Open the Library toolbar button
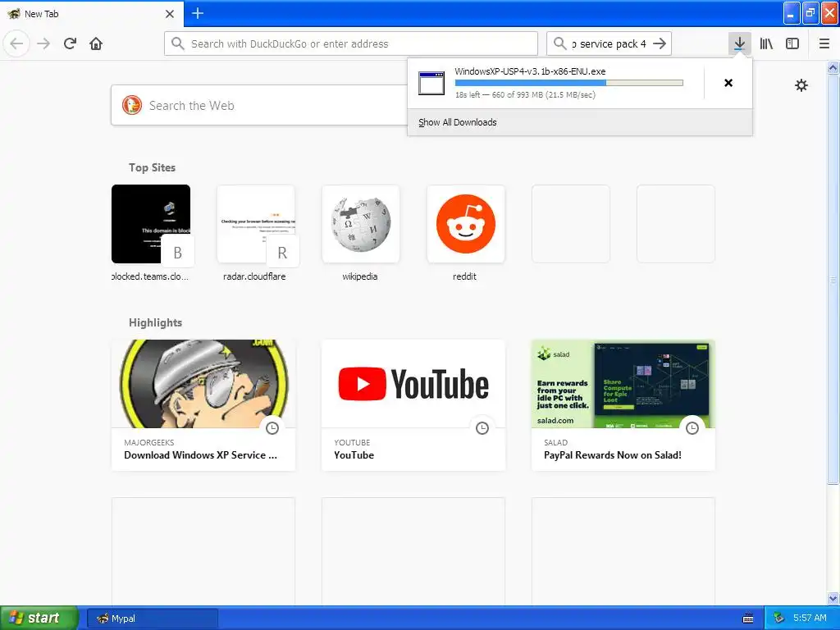 766,43
